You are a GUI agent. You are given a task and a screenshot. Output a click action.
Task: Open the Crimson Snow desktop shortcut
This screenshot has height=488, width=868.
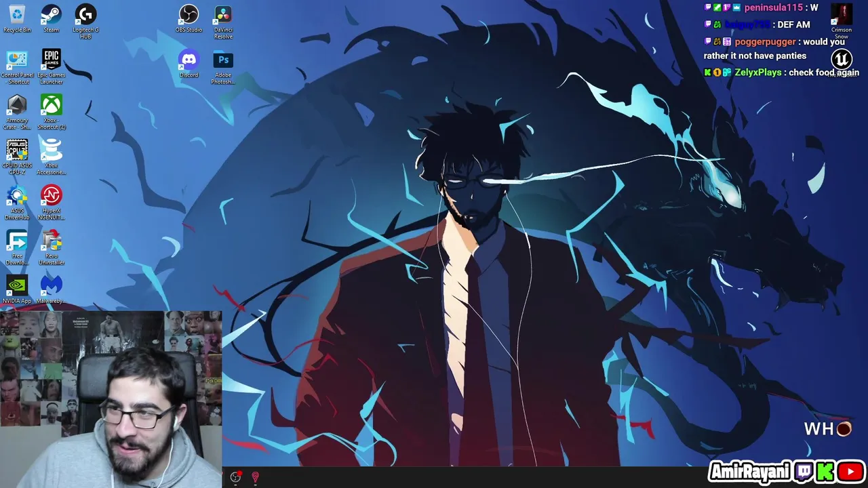842,22
